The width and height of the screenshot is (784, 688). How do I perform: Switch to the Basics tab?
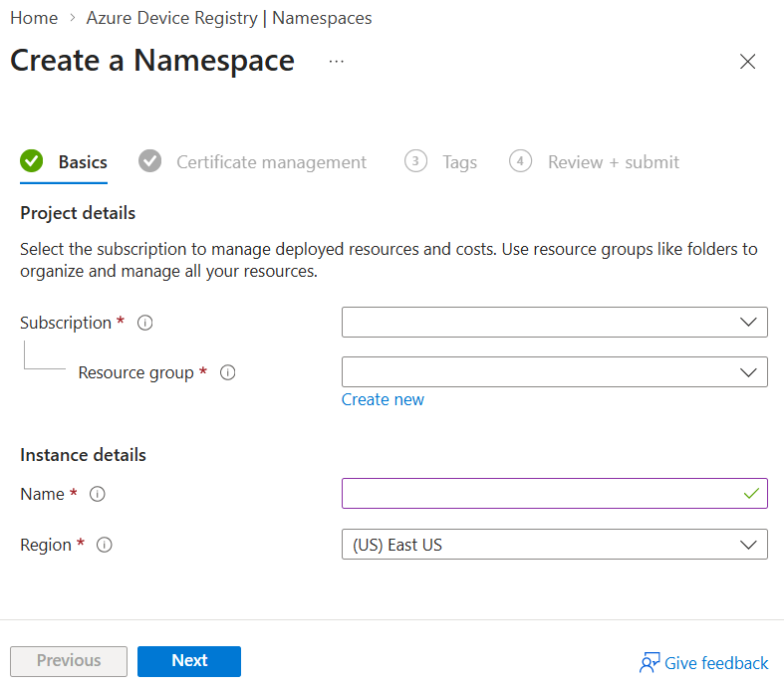(x=64, y=162)
